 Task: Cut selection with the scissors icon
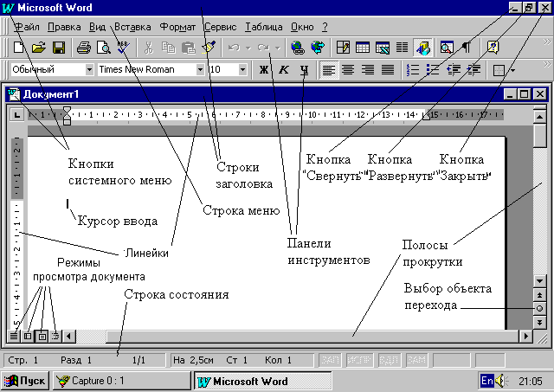click(149, 47)
